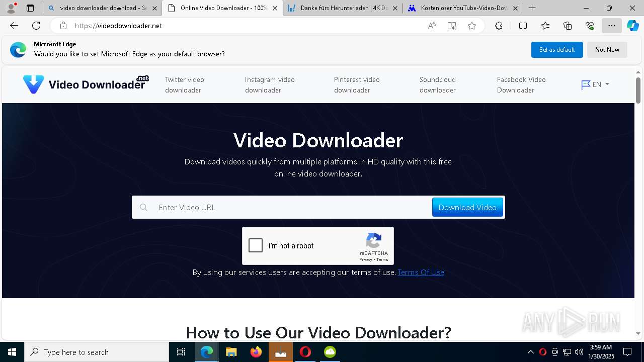Open Settings and more ellipsis menu
This screenshot has height=362, width=644.
point(612,26)
